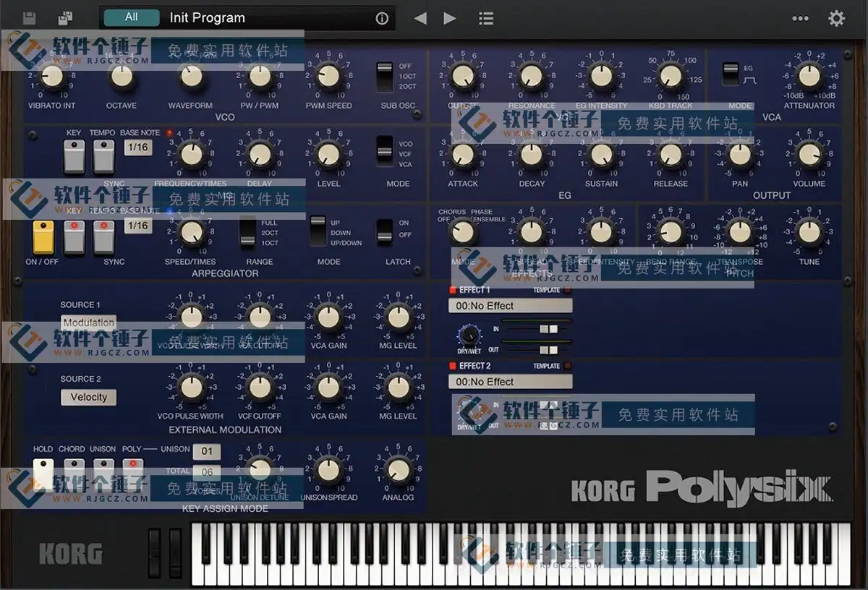The width and height of the screenshot is (868, 590).
Task: Click the UNISON voices 01 value
Action: pyautogui.click(x=207, y=452)
